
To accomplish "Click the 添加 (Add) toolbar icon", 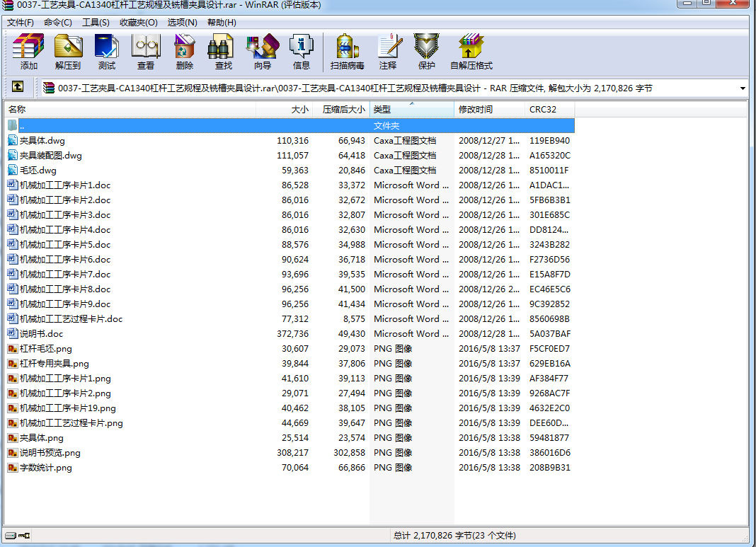I will point(28,46).
